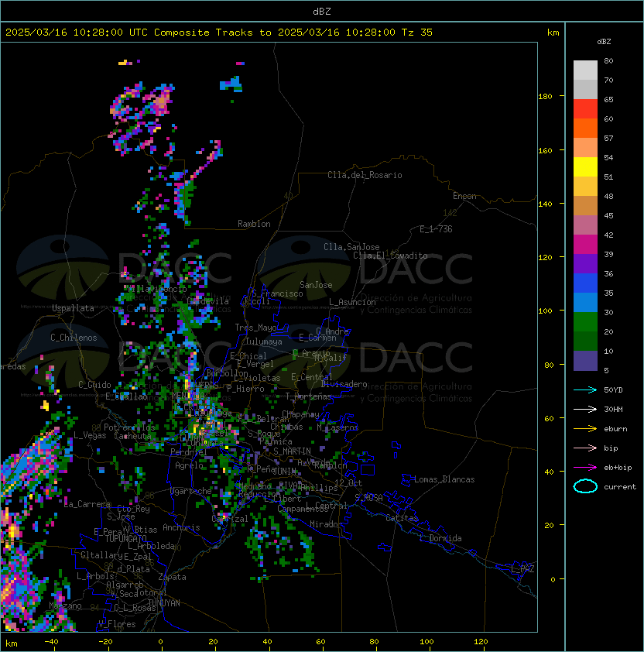Viewport: 644px width, 652px height.
Task: Click the 'Tres_Mayo' map label
Action: 255,328
